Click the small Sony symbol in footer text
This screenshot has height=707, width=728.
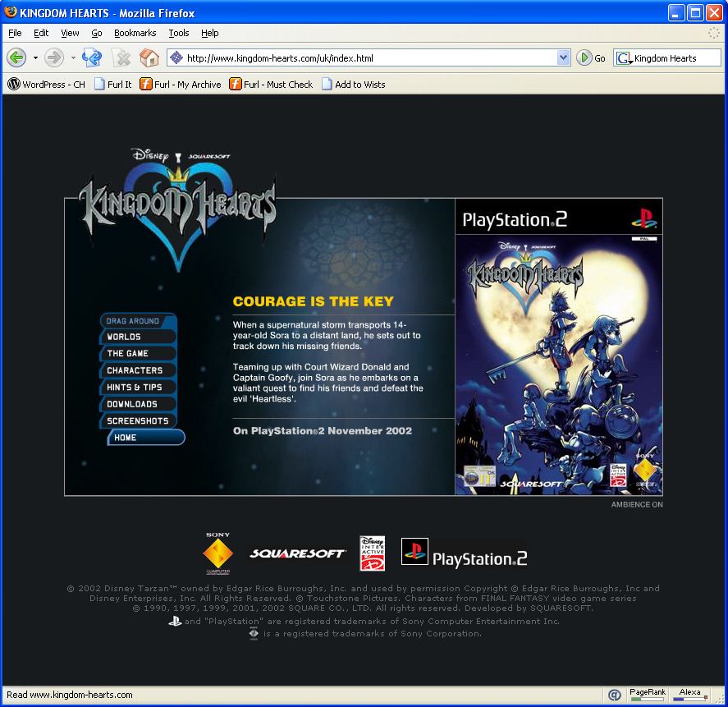click(x=254, y=634)
